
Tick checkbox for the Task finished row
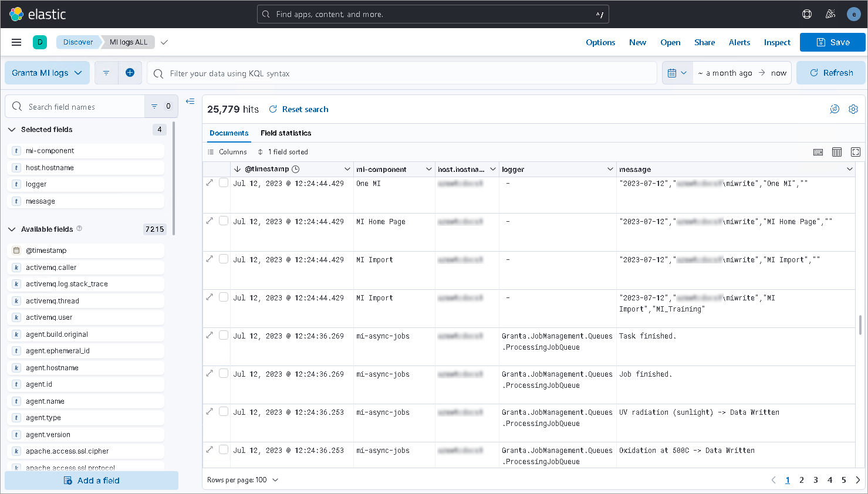coord(224,336)
